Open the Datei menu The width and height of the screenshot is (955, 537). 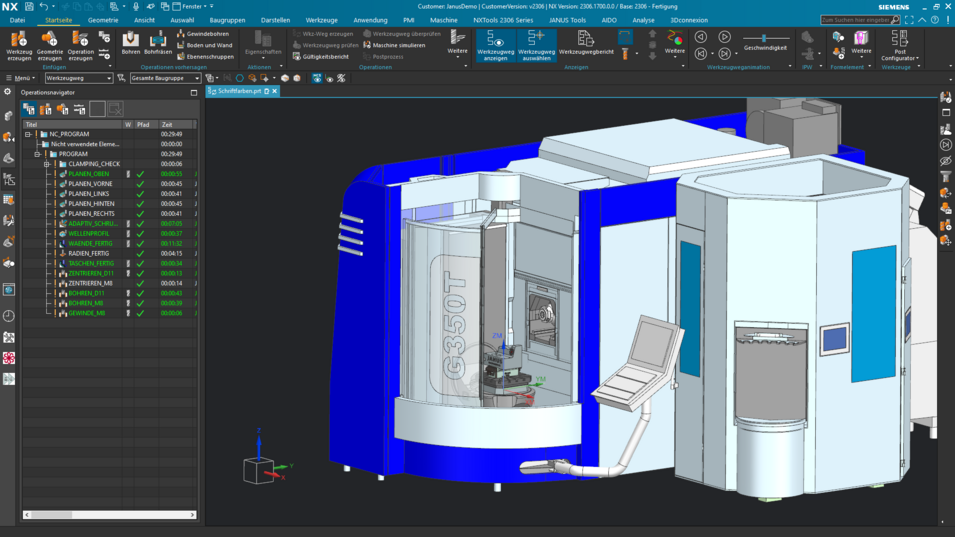click(x=17, y=20)
